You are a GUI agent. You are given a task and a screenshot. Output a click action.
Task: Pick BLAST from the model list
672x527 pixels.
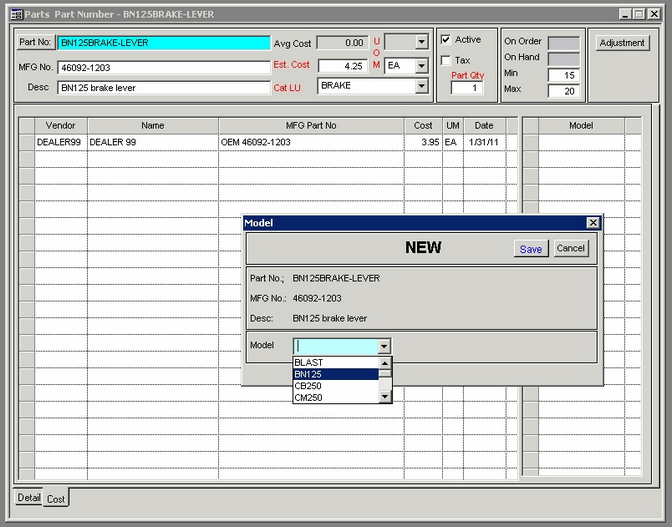[x=335, y=362]
